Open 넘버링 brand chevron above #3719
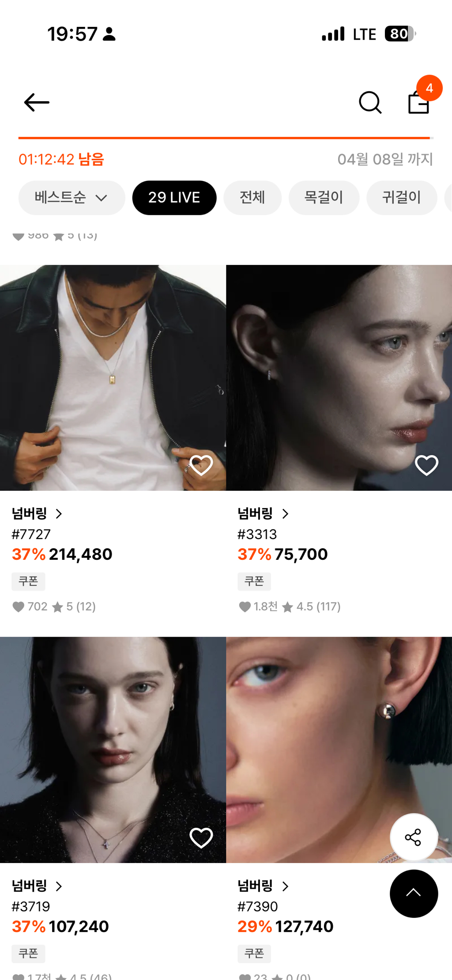The image size is (452, 980). coord(59,886)
